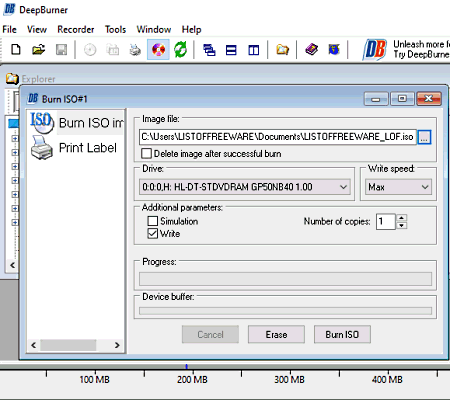The image size is (450, 400).
Task: Click the DeepBurner DB promo logo
Action: pos(375,50)
